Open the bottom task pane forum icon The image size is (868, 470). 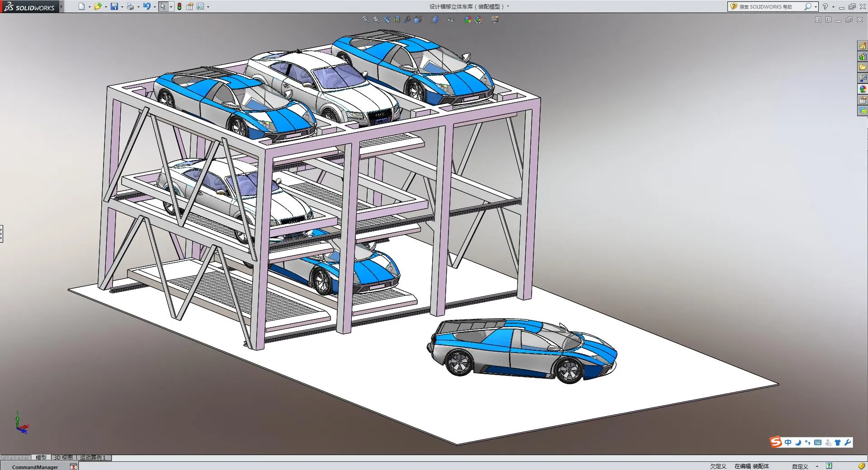tap(863, 111)
